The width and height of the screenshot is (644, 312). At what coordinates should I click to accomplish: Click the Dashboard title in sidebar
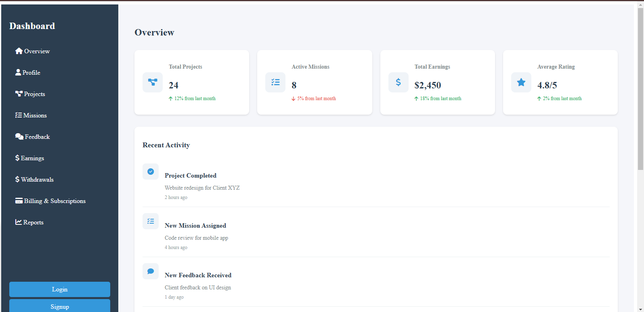[x=32, y=26]
